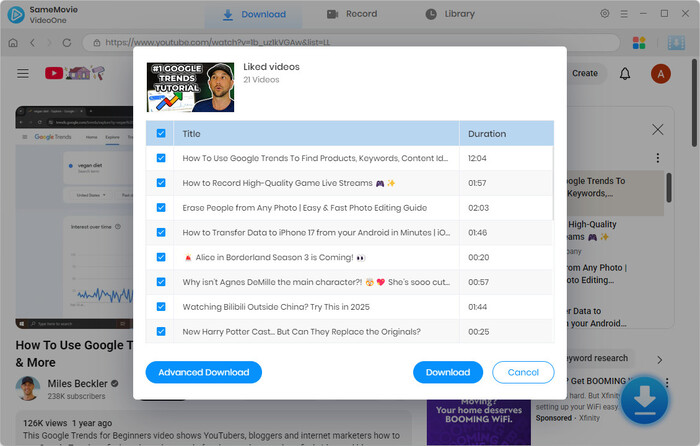Image resolution: width=700 pixels, height=446 pixels.
Task: Expand next topic chips with right chevron
Action: pos(659,359)
